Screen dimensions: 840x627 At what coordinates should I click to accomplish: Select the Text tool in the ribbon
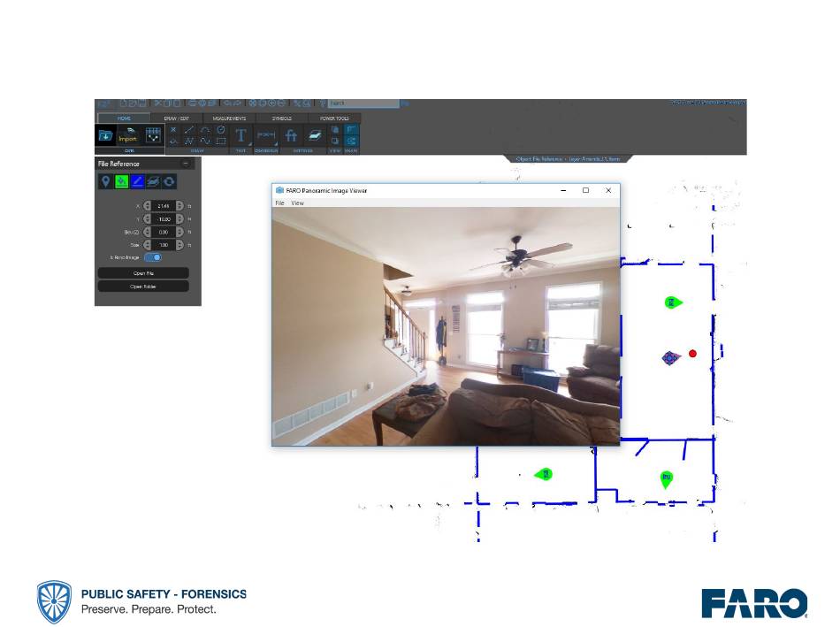[x=241, y=135]
